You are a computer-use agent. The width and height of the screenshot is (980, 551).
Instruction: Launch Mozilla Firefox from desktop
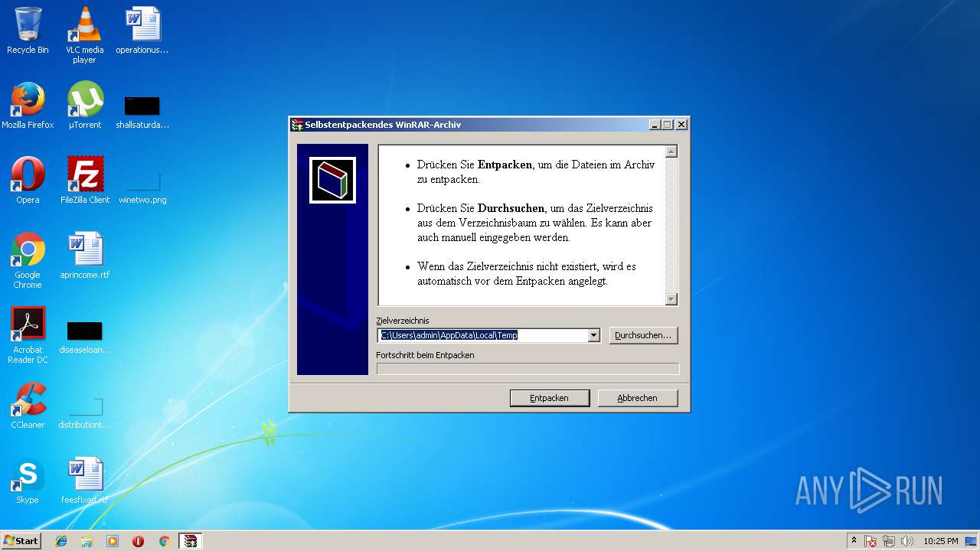(28, 106)
